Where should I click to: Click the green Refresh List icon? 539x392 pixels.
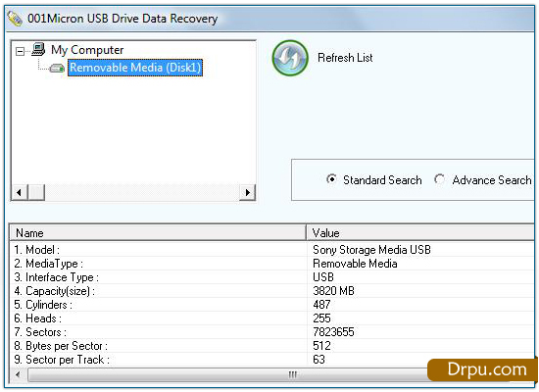(x=290, y=58)
